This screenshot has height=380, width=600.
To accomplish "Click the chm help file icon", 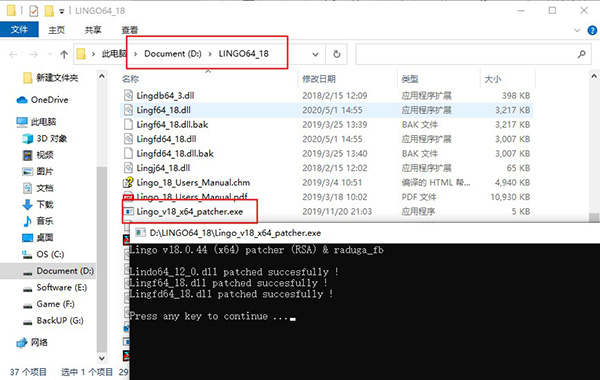I will pos(128,182).
